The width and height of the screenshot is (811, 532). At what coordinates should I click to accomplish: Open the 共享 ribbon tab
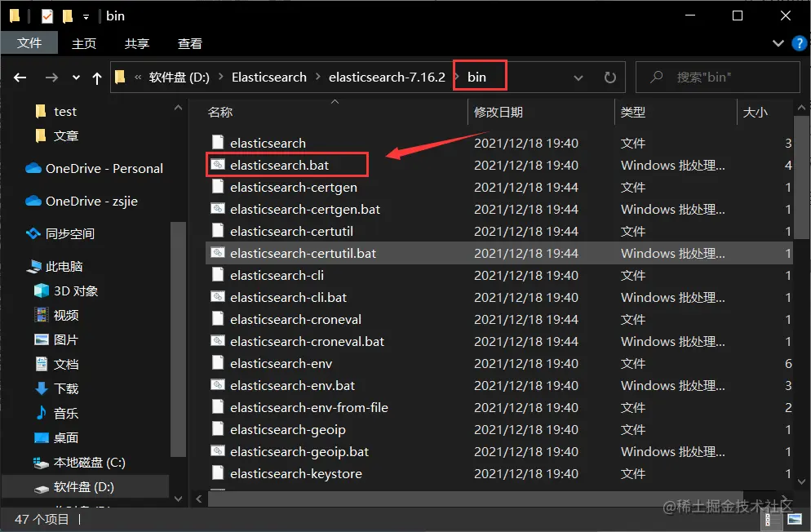coord(137,43)
